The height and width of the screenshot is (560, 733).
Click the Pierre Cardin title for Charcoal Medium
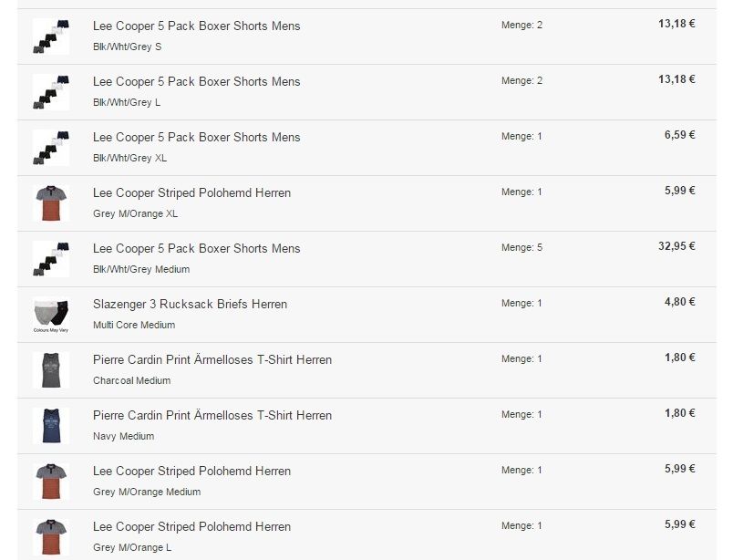click(x=212, y=359)
